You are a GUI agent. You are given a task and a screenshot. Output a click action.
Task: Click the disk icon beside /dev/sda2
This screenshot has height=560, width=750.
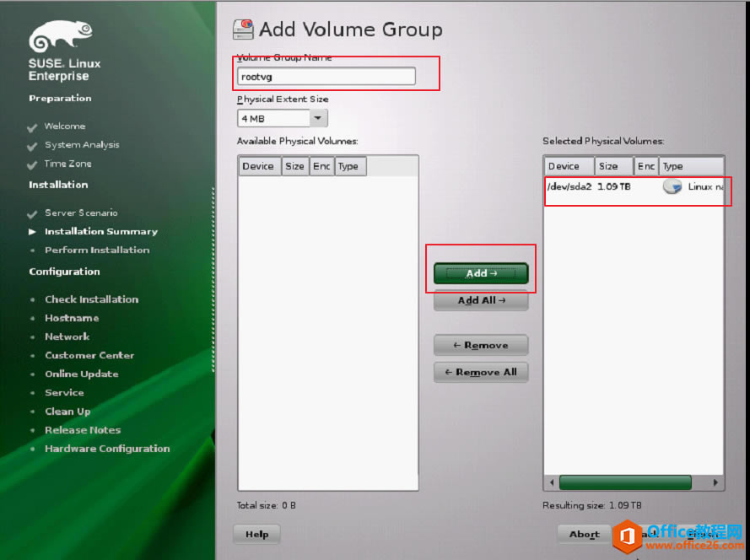coord(672,186)
